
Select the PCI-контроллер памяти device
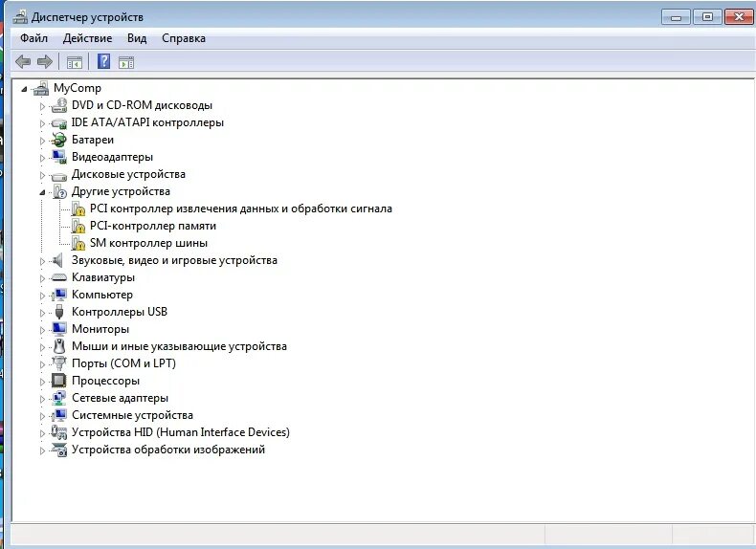tap(153, 226)
